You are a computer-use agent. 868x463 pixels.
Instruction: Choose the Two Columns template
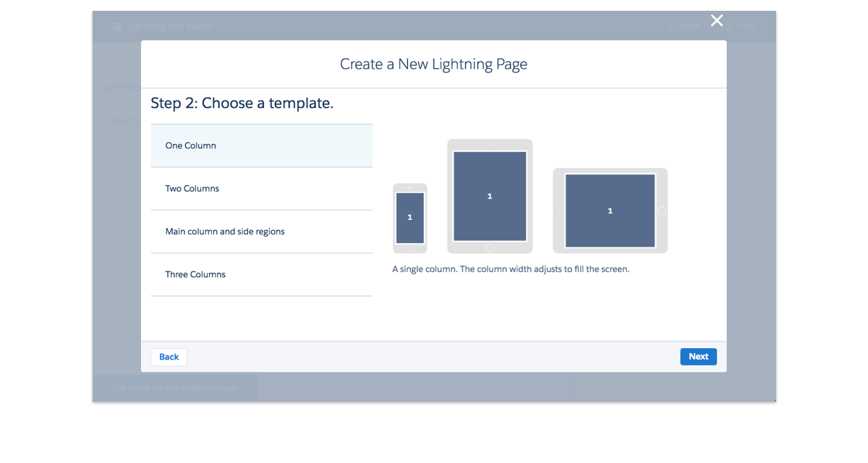pos(261,189)
